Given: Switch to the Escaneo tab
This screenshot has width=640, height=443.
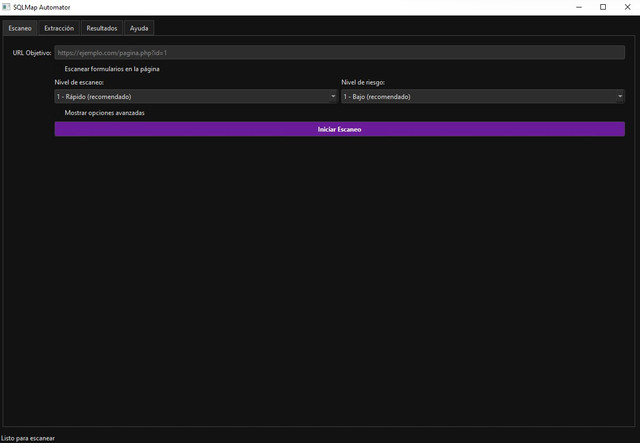Looking at the screenshot, I should (20, 28).
